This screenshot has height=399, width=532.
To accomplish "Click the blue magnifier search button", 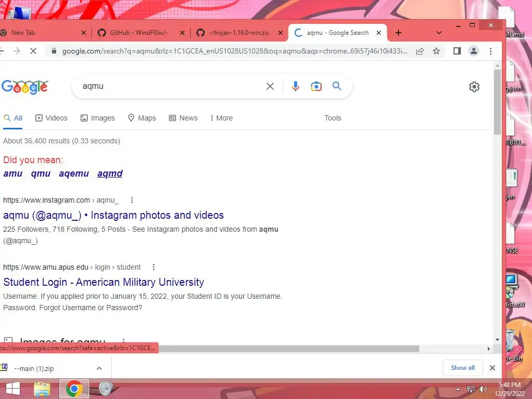I will pyautogui.click(x=337, y=86).
